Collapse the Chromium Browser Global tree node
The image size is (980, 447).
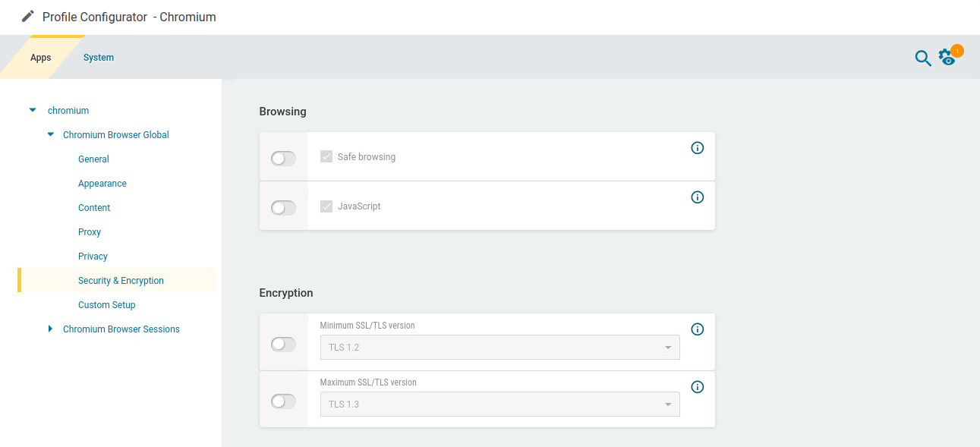pos(51,134)
